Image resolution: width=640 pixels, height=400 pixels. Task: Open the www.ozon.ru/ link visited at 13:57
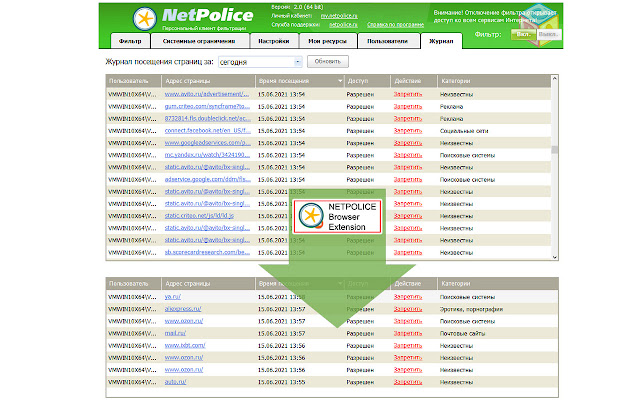point(184,321)
